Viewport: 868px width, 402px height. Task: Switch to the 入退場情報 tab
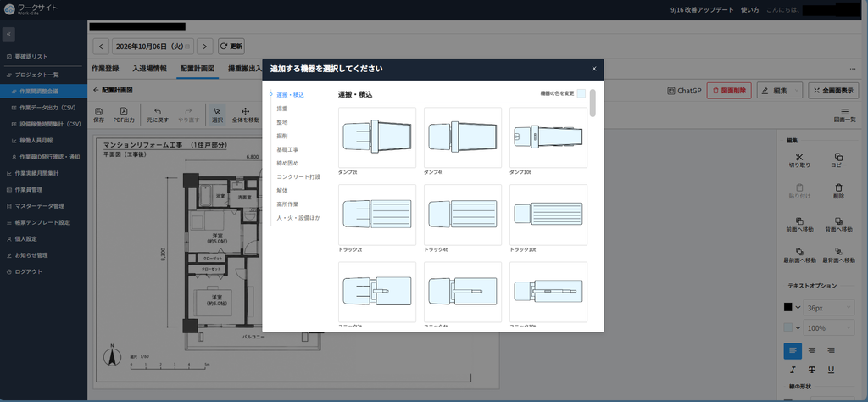click(149, 69)
